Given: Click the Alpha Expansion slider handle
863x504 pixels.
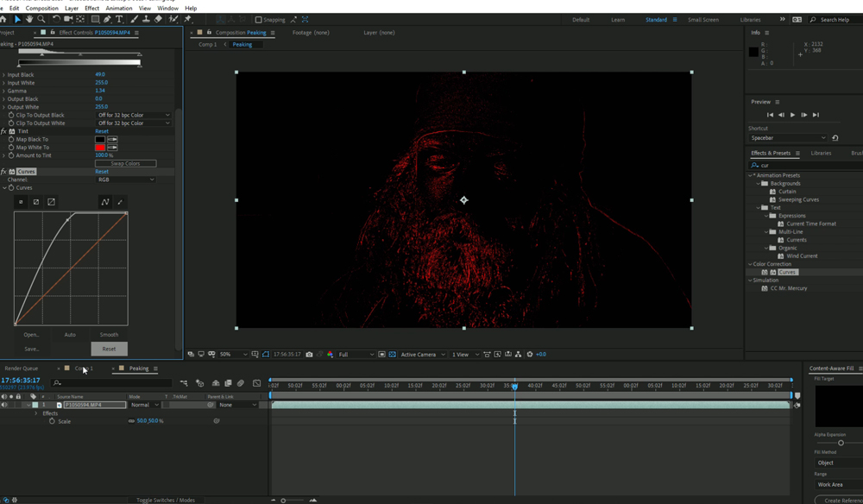Looking at the screenshot, I should [x=841, y=443].
